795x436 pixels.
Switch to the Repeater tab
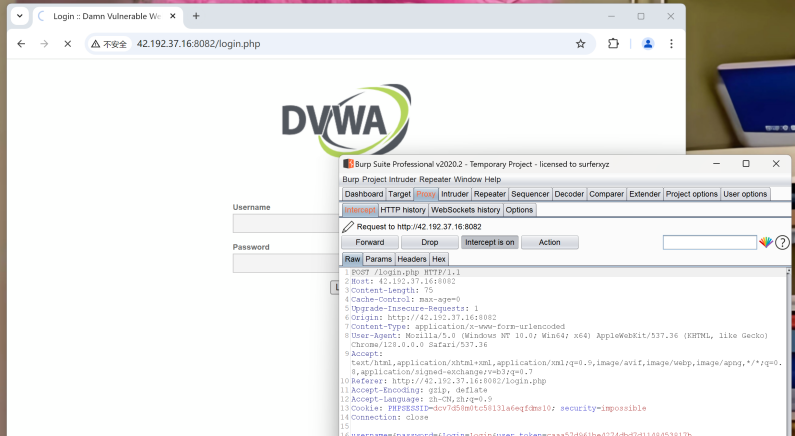tap(489, 194)
